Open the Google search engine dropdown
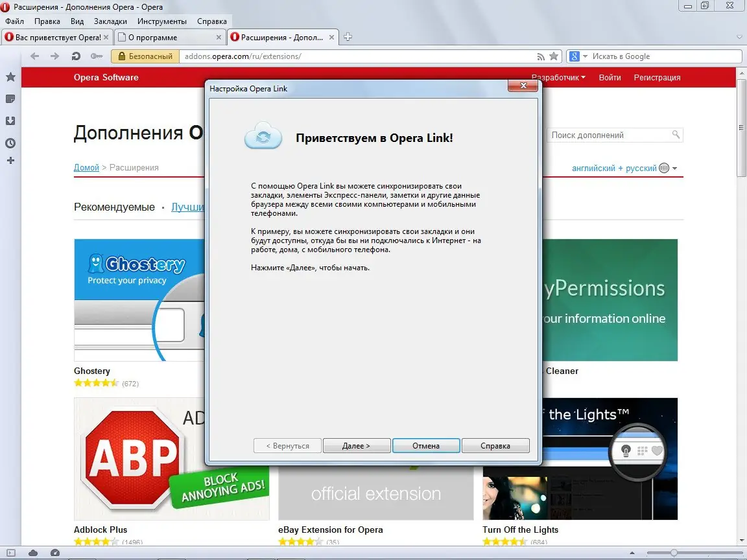747x560 pixels. pos(585,56)
